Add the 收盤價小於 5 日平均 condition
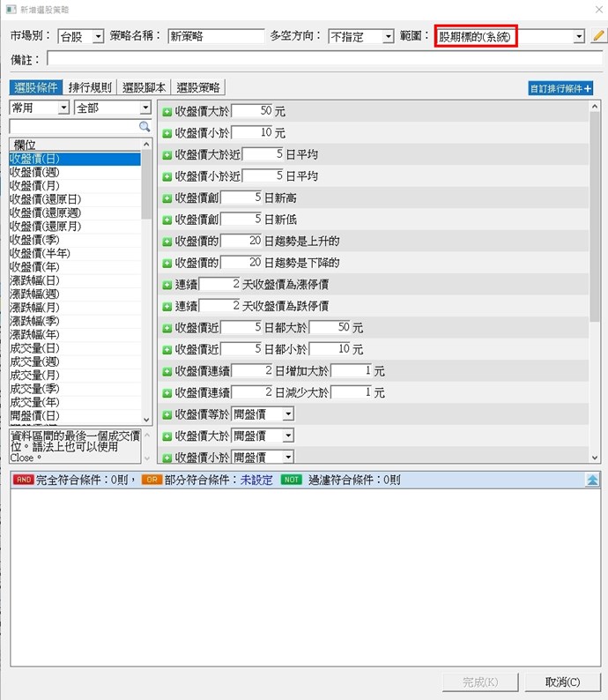This screenshot has width=608, height=700. click(x=167, y=176)
